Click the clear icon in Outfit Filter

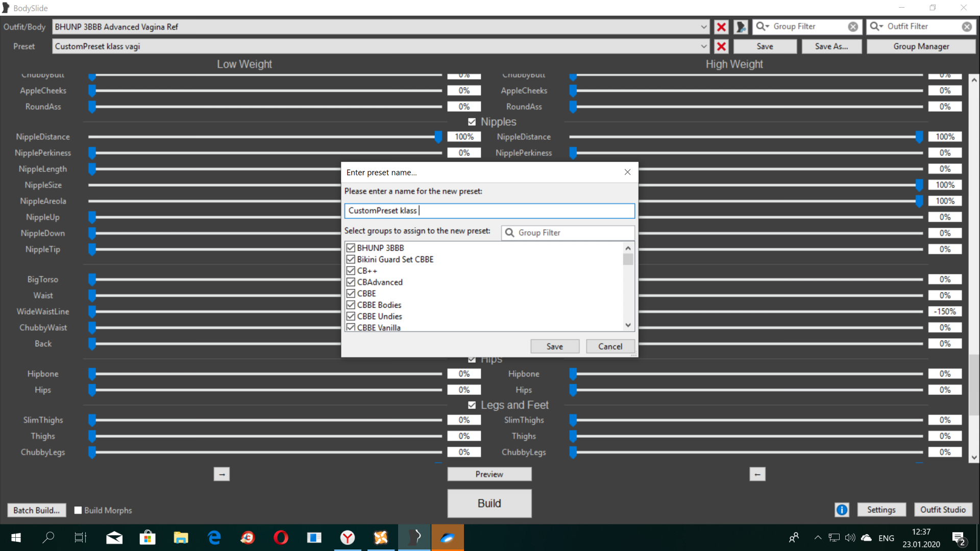click(x=967, y=27)
